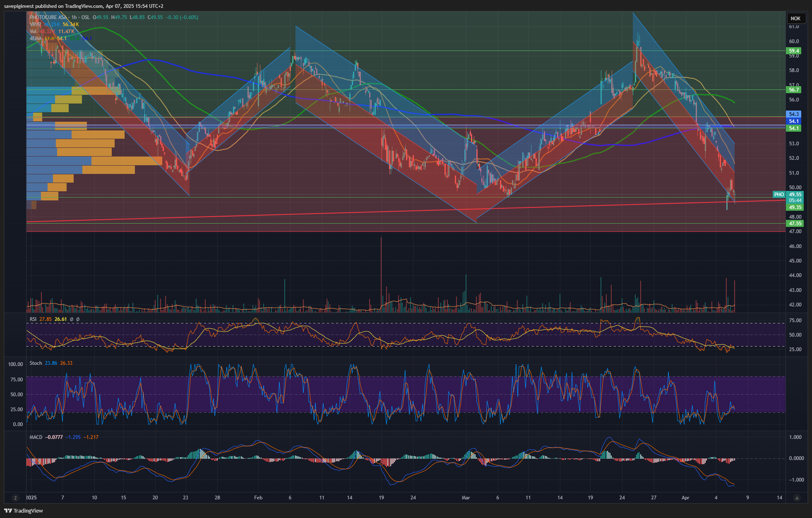The height and width of the screenshot is (518, 812).
Task: Select the 4EMA indicator legend
Action: click(36, 39)
